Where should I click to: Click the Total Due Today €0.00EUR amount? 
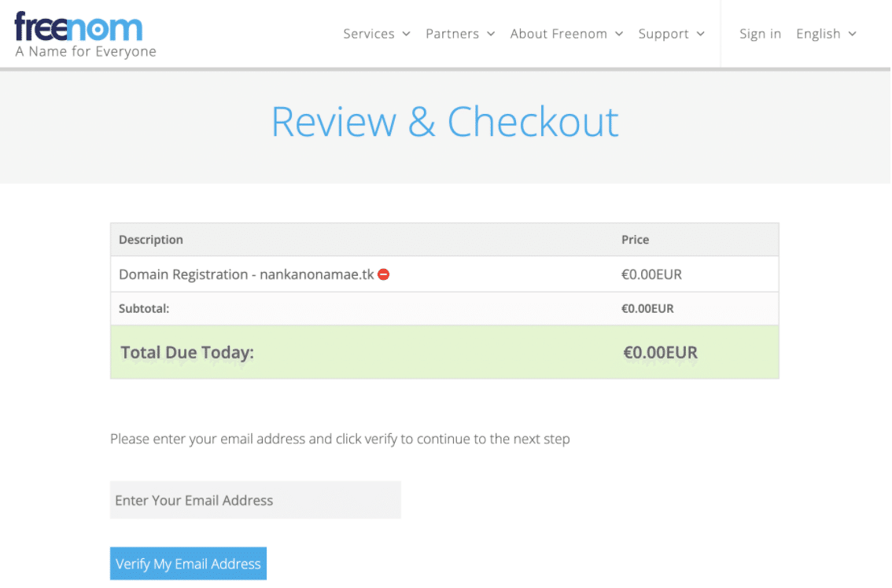click(660, 353)
